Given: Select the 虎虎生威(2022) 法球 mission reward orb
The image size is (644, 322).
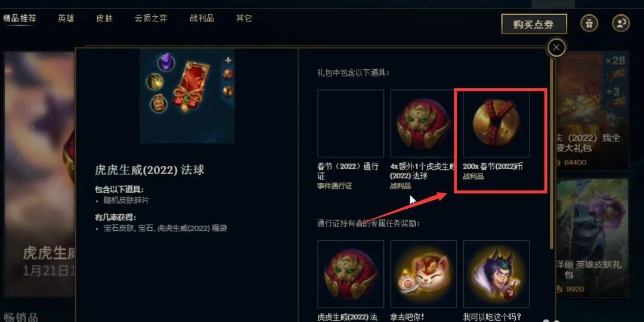Looking at the screenshot, I should 351,274.
